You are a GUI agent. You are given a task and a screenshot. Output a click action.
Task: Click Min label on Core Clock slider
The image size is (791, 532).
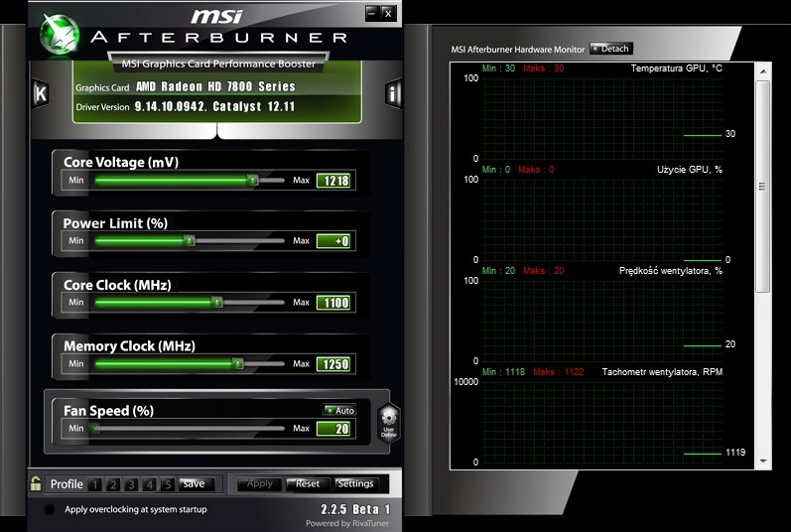tap(76, 302)
